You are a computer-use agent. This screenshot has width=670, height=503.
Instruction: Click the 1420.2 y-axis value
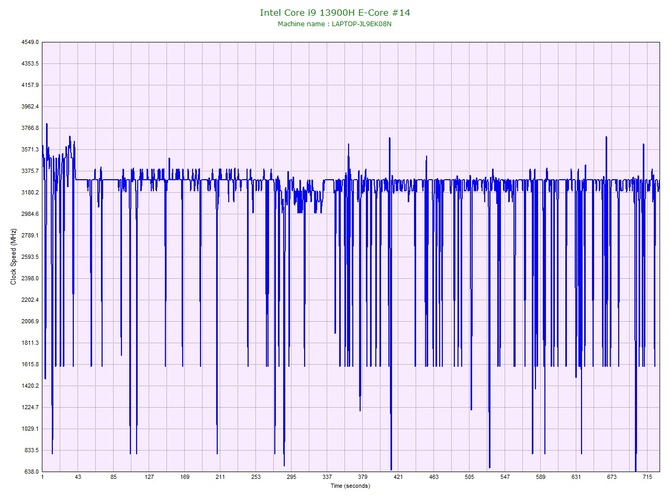(x=30, y=386)
